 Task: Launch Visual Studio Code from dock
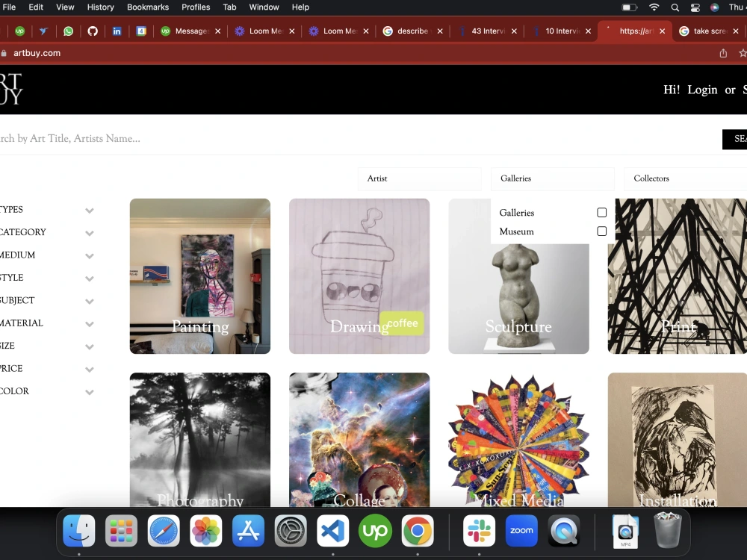click(333, 530)
